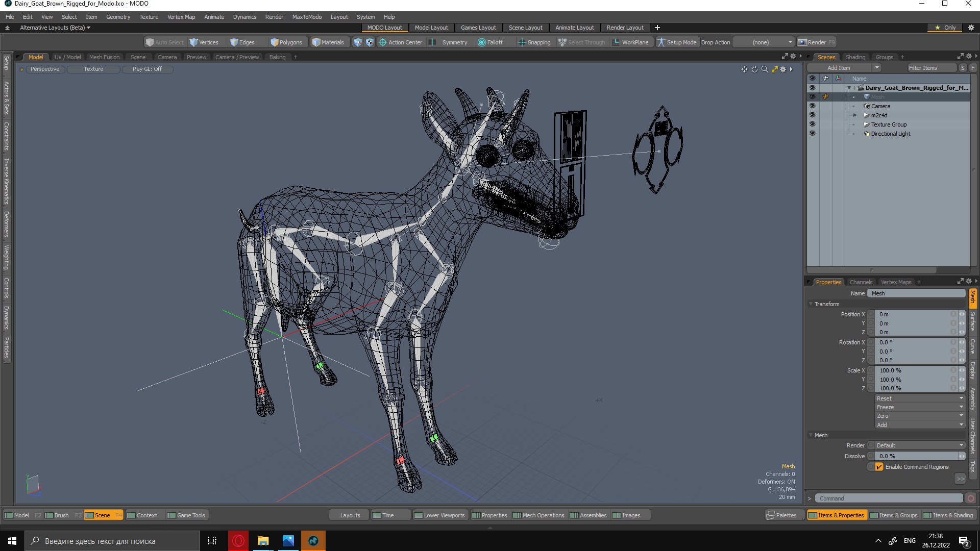Click the Mesh item icon in tree
This screenshot has width=980, height=551.
[867, 97]
